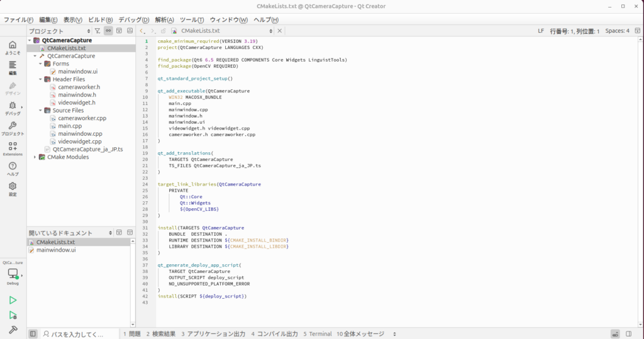Expand the CMake Modules tree node
The width and height of the screenshot is (644, 339).
click(x=35, y=157)
